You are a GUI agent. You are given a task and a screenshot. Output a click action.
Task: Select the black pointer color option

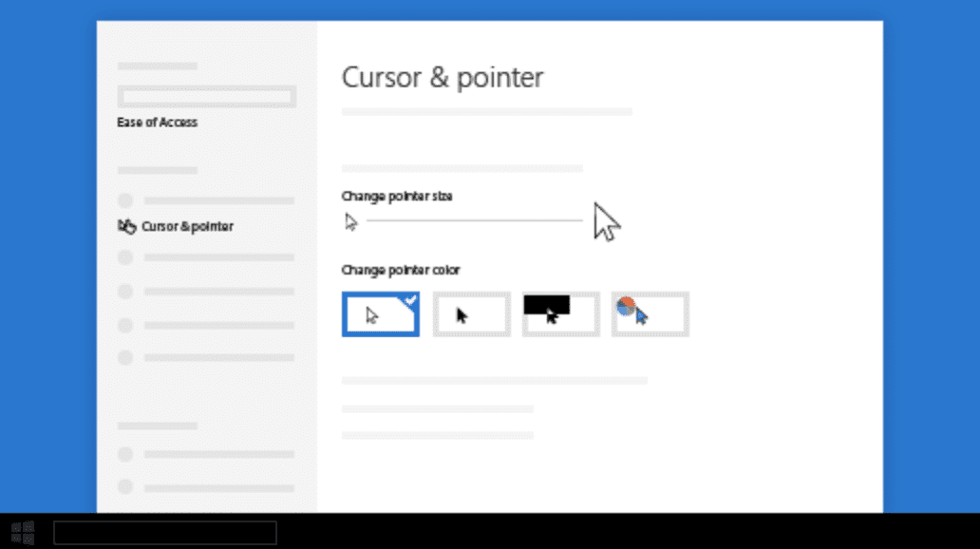click(x=471, y=313)
